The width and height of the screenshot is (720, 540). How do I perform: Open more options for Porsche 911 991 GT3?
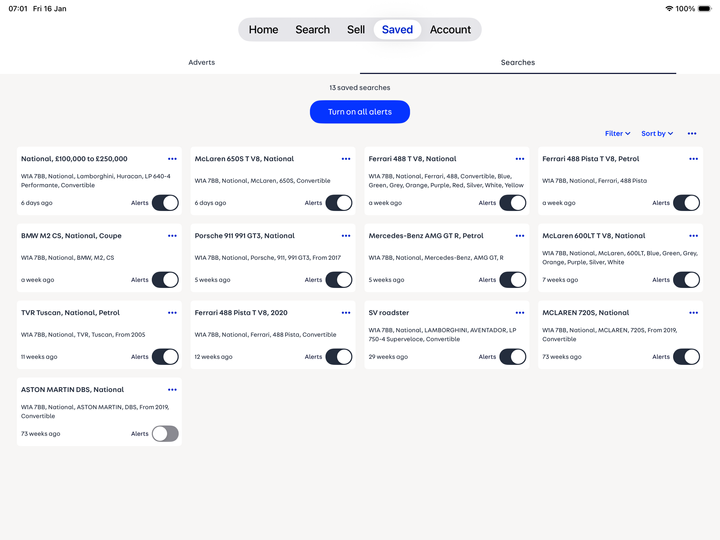click(346, 236)
